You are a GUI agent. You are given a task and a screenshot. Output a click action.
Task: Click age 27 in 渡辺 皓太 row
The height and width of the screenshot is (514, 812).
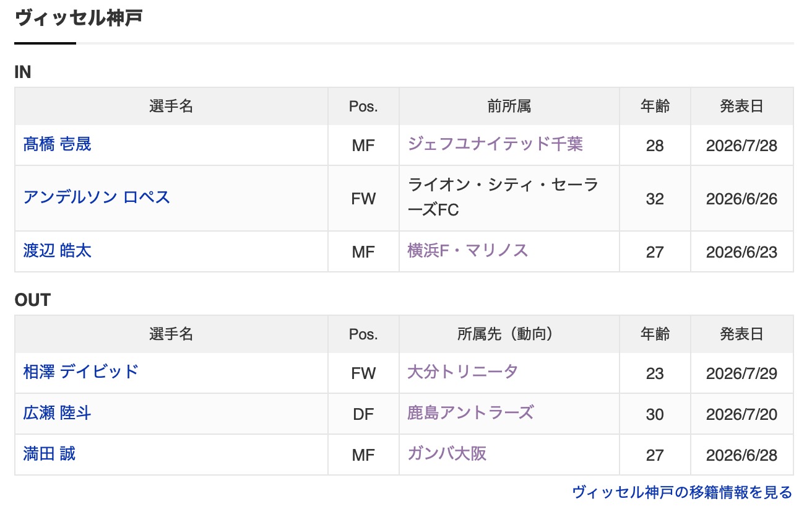[x=655, y=252]
